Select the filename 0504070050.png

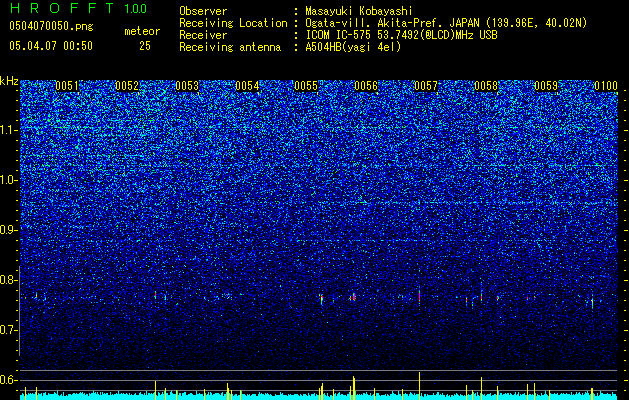[x=51, y=26]
